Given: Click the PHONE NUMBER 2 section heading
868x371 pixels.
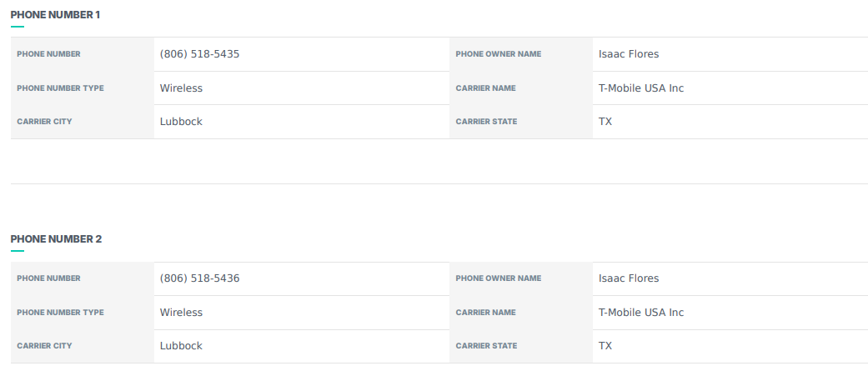Looking at the screenshot, I should coord(56,239).
